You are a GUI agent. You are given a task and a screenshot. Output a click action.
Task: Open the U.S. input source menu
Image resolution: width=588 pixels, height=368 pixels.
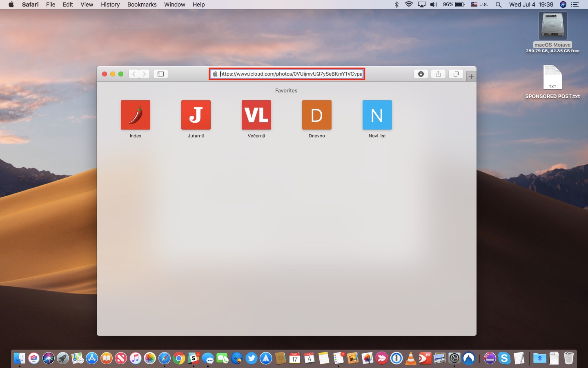coord(479,4)
